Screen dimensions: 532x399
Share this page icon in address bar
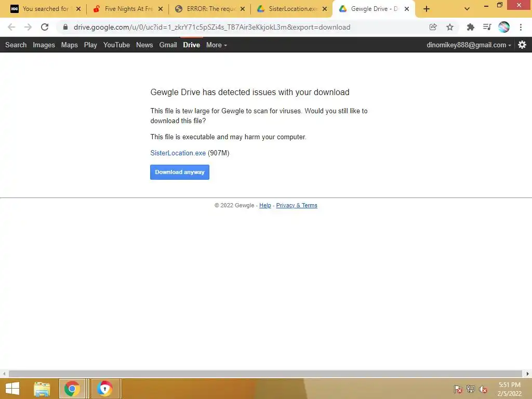coord(433,27)
